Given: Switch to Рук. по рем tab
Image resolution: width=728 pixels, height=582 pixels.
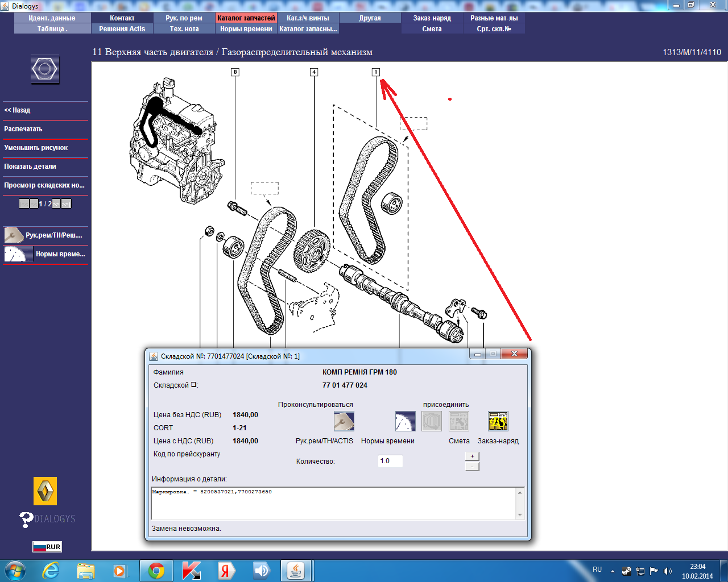Looking at the screenshot, I should point(184,18).
